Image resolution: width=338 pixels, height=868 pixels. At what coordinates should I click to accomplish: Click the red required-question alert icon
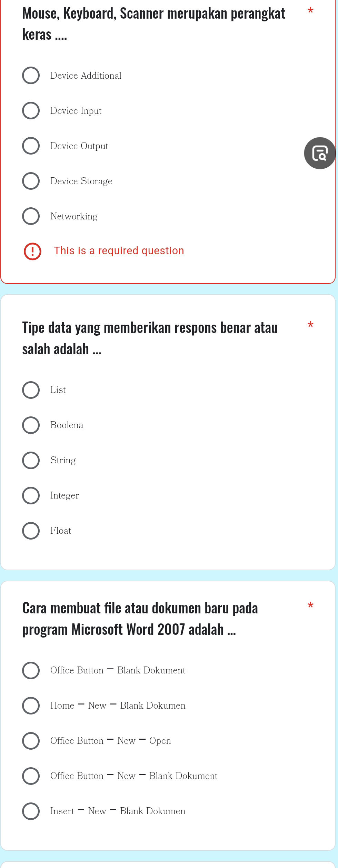pos(31,251)
